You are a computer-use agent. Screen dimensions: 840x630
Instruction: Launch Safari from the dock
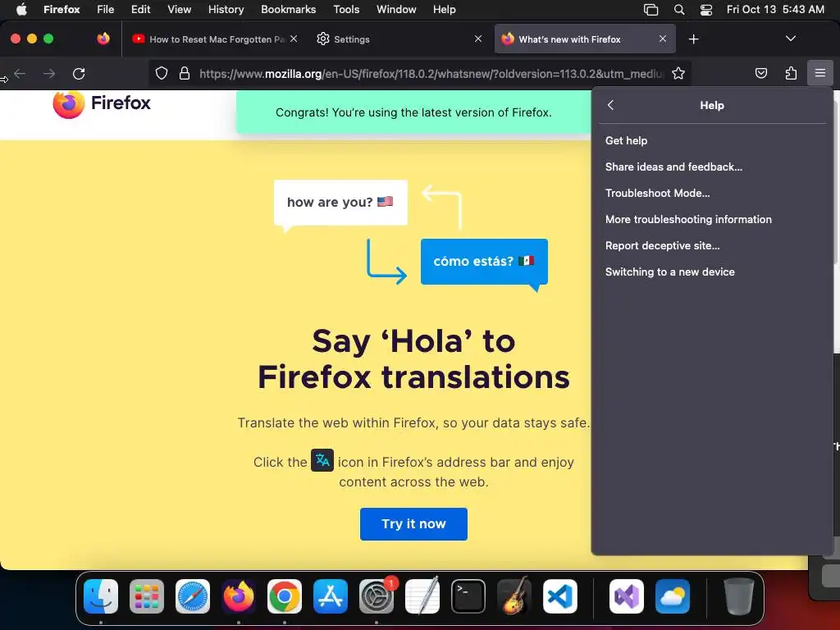point(193,596)
